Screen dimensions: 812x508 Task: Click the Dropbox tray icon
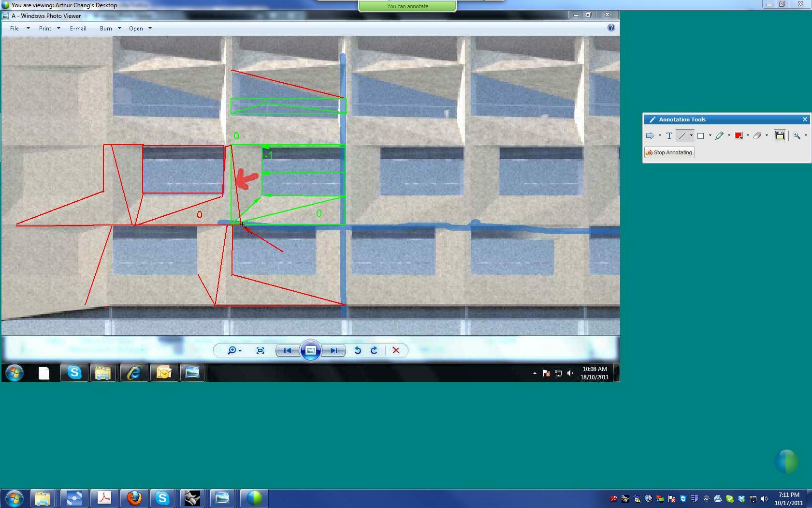click(741, 499)
